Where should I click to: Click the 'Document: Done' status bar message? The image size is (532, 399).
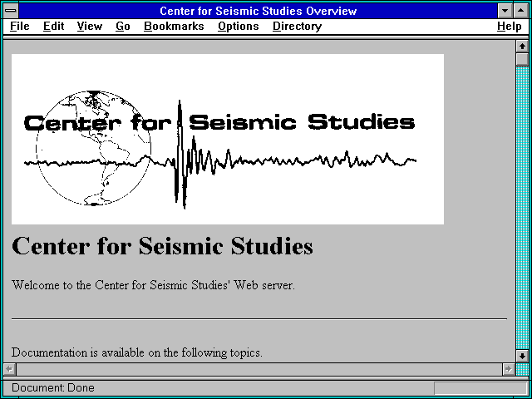[53, 388]
